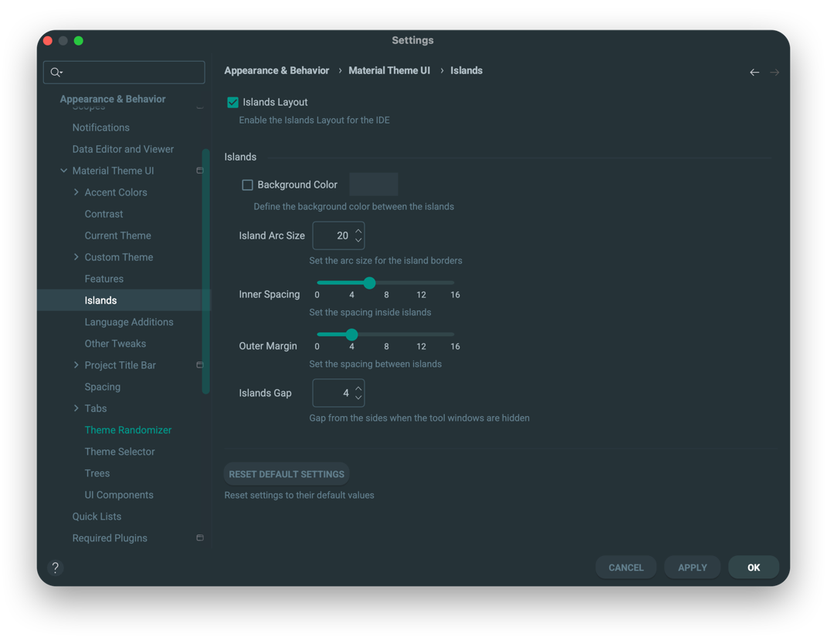Image resolution: width=827 pixels, height=644 pixels.
Task: Click inside the Islands Gap value field
Action: [x=335, y=393]
